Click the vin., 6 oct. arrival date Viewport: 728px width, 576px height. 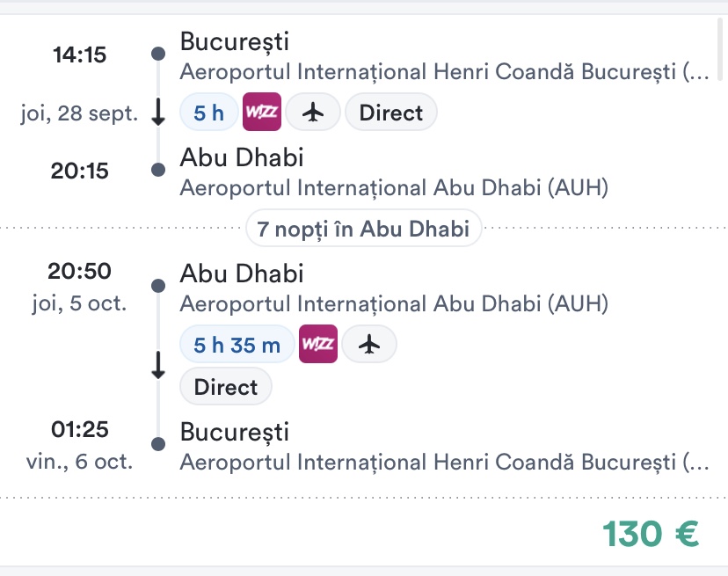click(80, 463)
